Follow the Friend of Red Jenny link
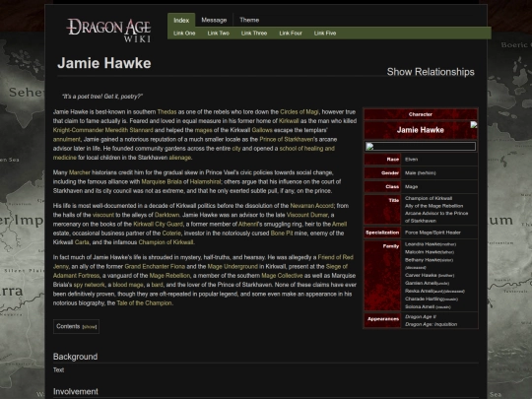Screen dimensions: 532x399 (x=336, y=257)
